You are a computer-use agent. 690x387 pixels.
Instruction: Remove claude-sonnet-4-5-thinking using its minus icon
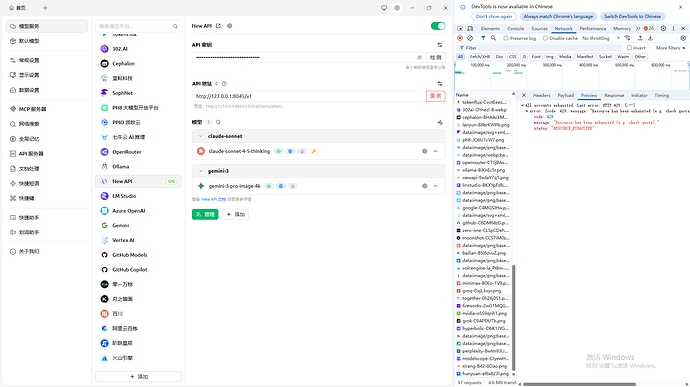coord(436,151)
